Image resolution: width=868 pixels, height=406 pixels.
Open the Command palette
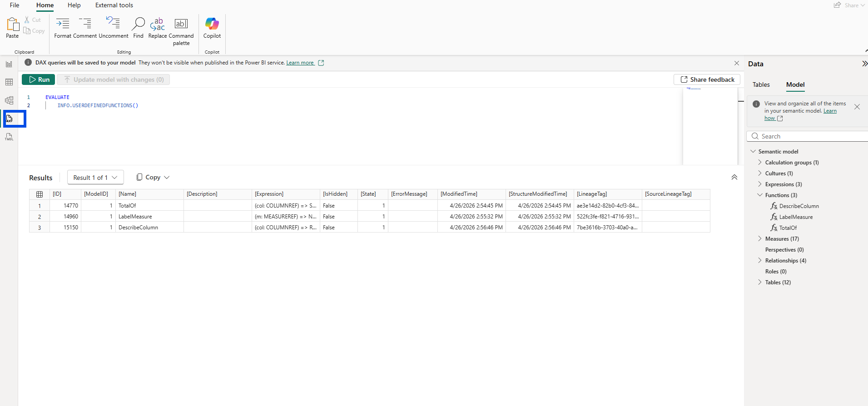tap(181, 31)
